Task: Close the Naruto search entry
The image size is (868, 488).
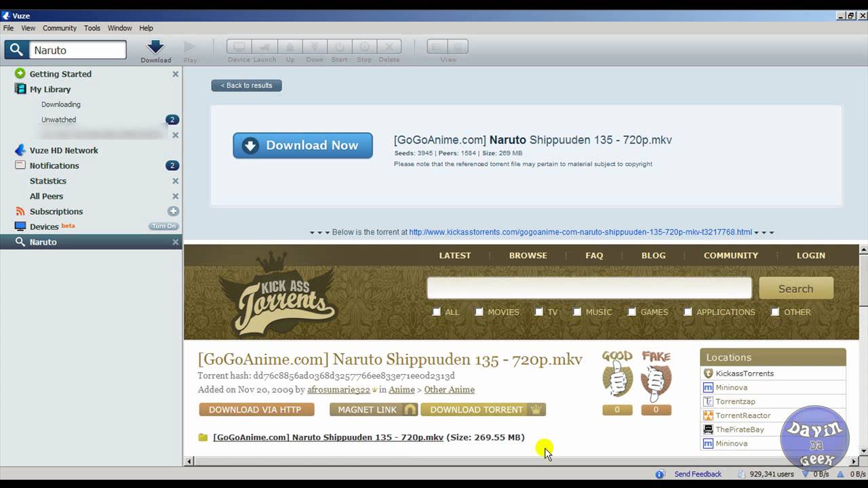Action: click(175, 242)
